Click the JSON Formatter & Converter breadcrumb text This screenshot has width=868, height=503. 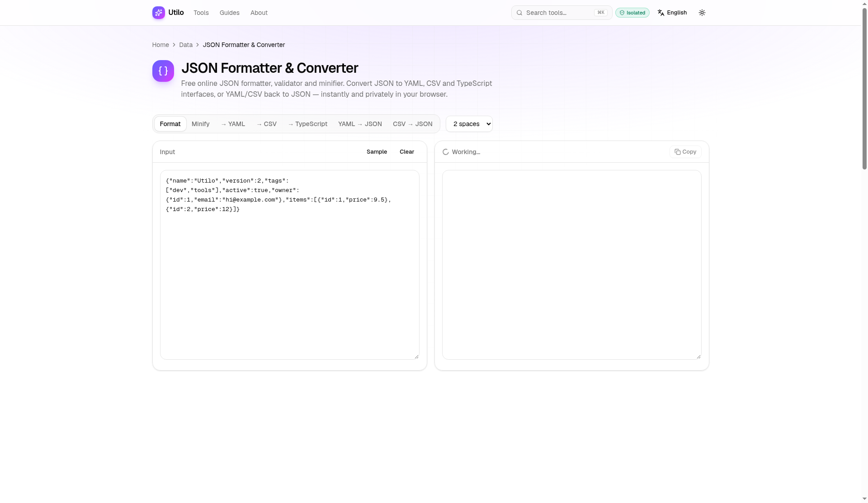click(244, 45)
